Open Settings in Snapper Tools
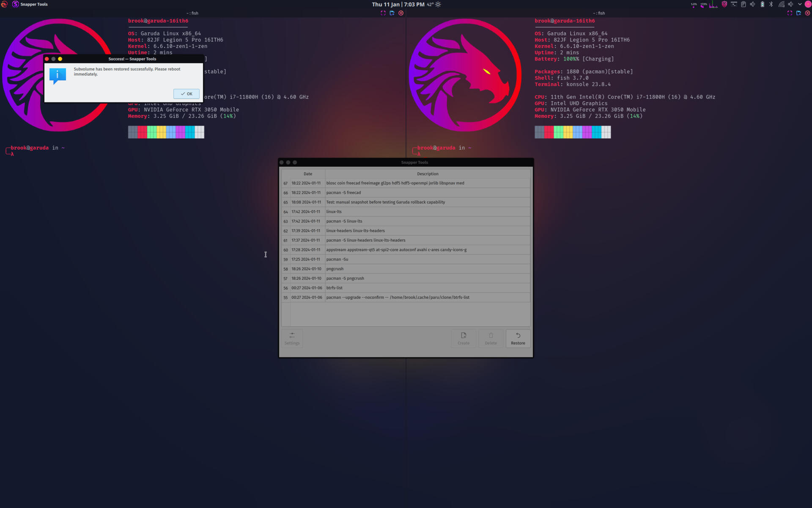This screenshot has width=812, height=508. point(292,338)
